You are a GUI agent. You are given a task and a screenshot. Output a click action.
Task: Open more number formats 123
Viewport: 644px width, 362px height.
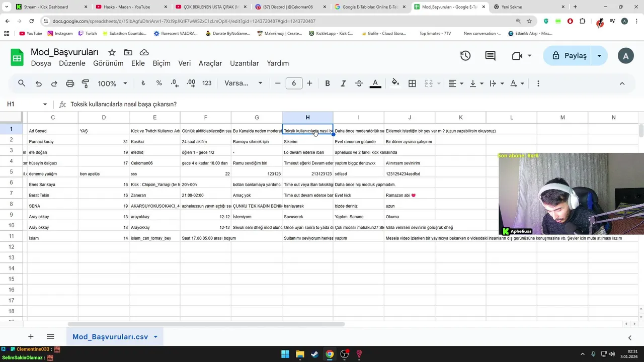pyautogui.click(x=207, y=83)
